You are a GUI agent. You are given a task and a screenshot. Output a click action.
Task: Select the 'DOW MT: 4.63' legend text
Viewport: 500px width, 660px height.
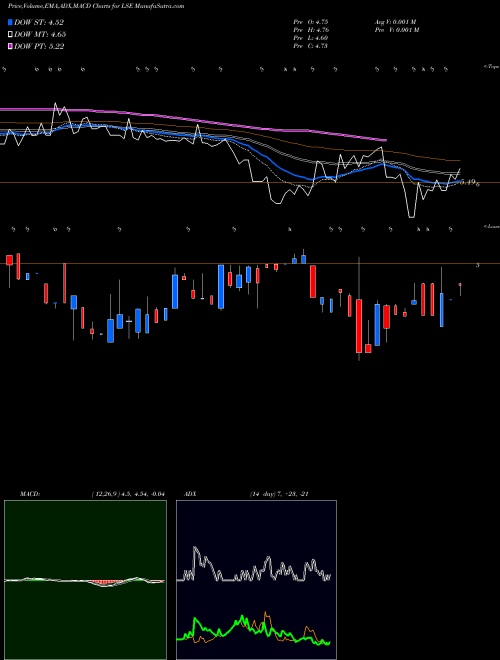(x=40, y=34)
